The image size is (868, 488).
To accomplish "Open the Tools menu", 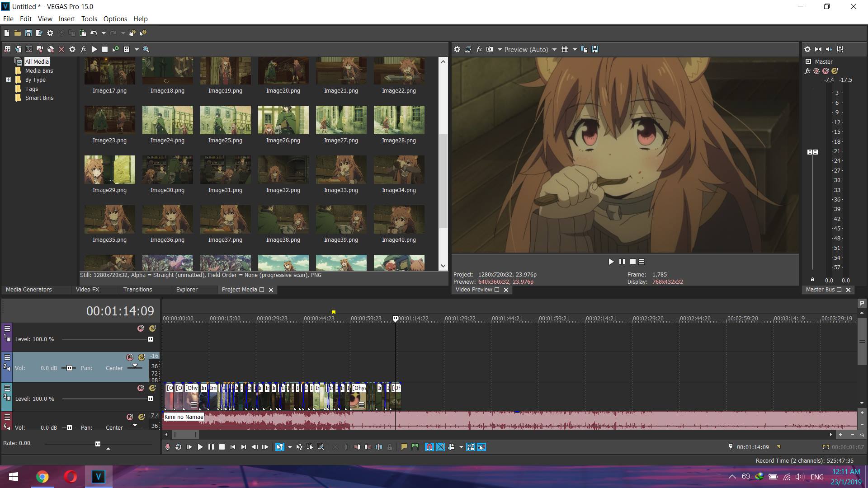I will coord(89,19).
